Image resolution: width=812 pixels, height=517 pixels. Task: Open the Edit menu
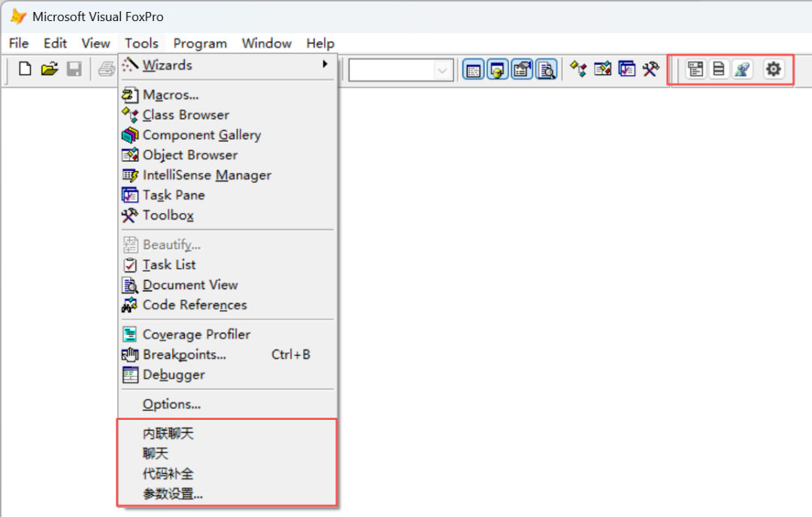55,43
